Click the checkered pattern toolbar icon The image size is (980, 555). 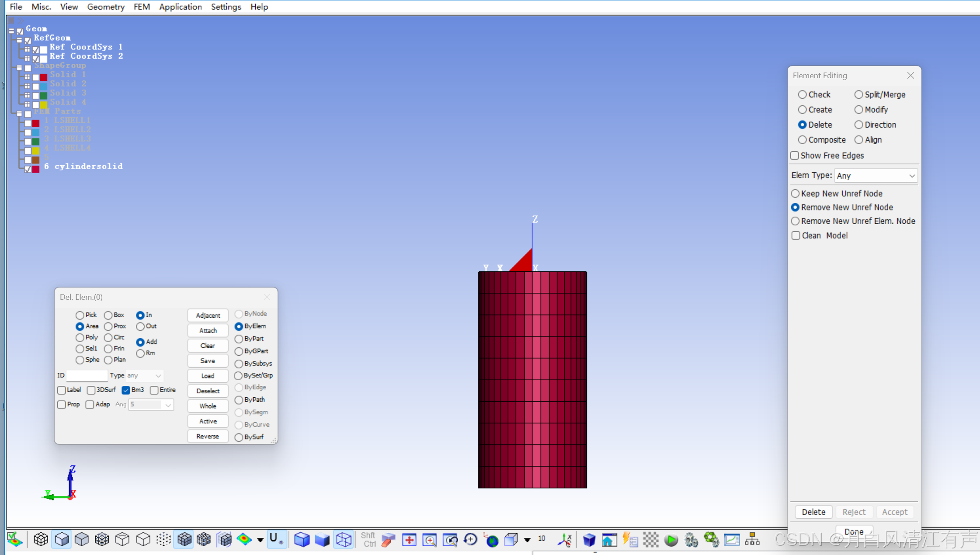(x=650, y=540)
